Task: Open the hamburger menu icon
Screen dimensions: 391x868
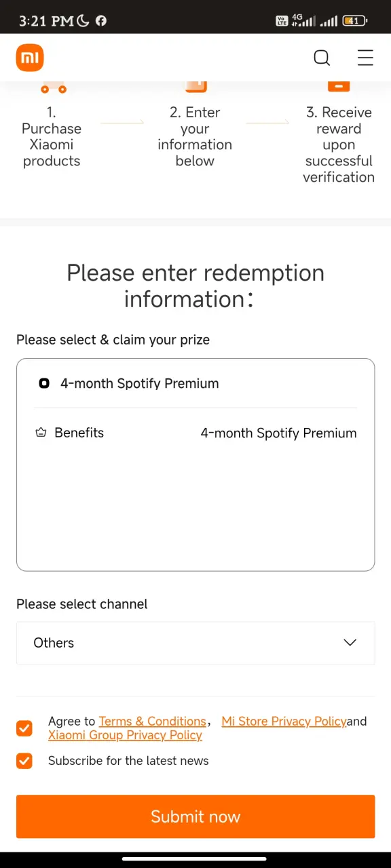Action: pyautogui.click(x=365, y=58)
